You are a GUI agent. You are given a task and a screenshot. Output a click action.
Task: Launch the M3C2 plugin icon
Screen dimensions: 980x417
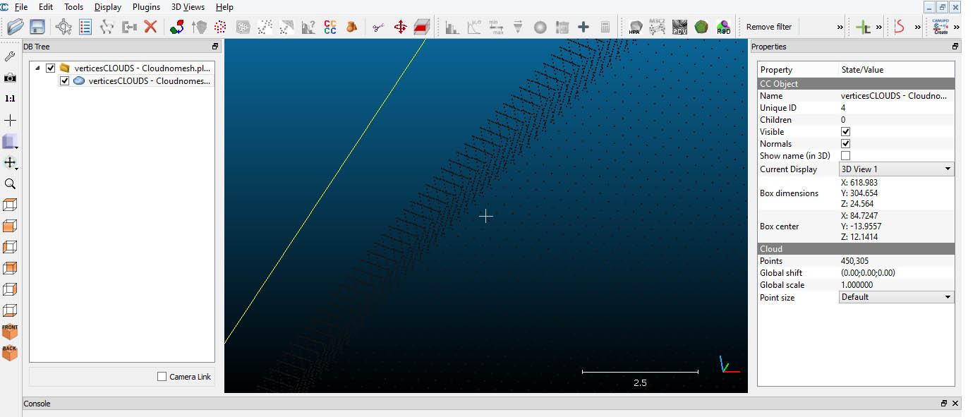point(657,27)
